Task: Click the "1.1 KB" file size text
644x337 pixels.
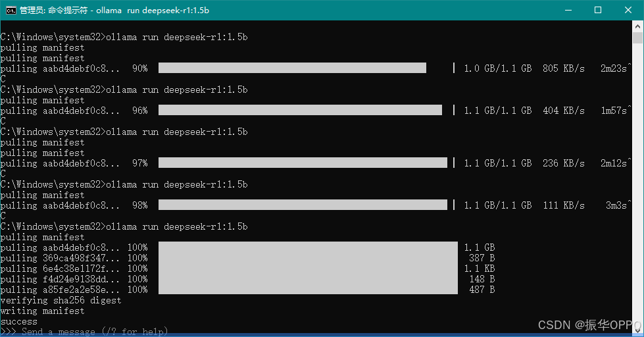Action: tap(480, 269)
